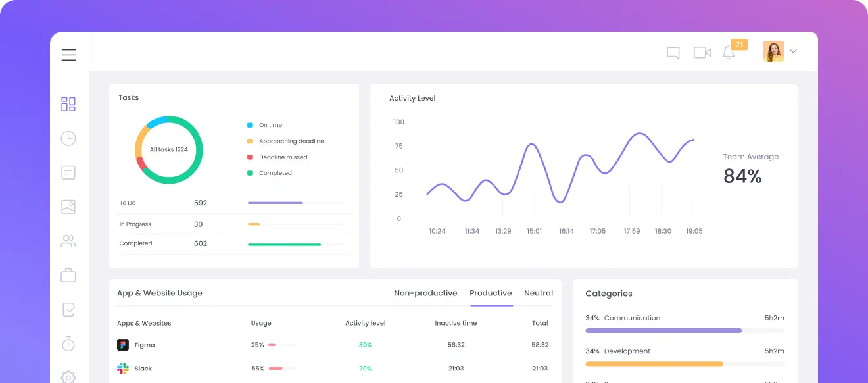Open notifications showing 71 unread
Viewport: 868px width, 383px height.
click(x=729, y=53)
